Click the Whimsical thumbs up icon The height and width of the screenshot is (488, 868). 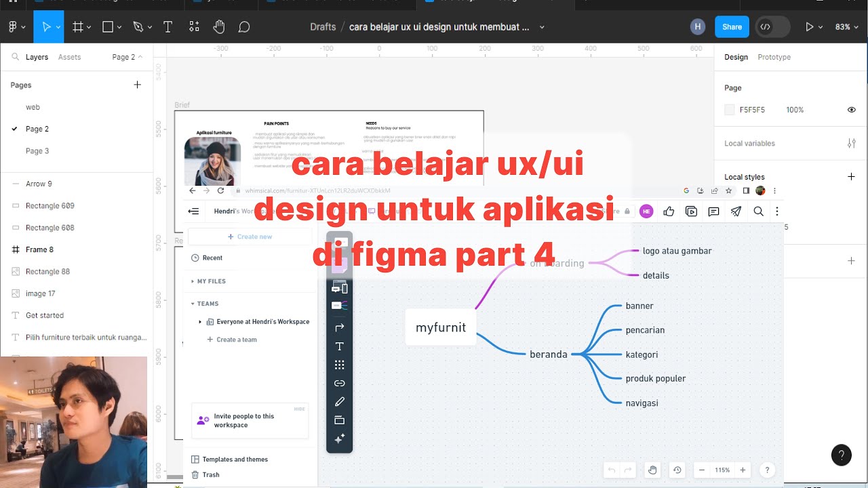point(669,211)
